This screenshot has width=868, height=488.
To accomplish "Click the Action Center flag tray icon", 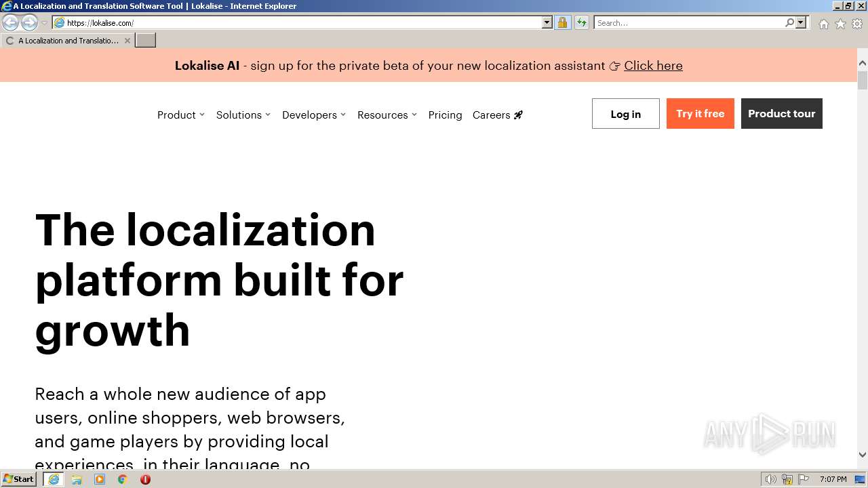I will tap(804, 479).
